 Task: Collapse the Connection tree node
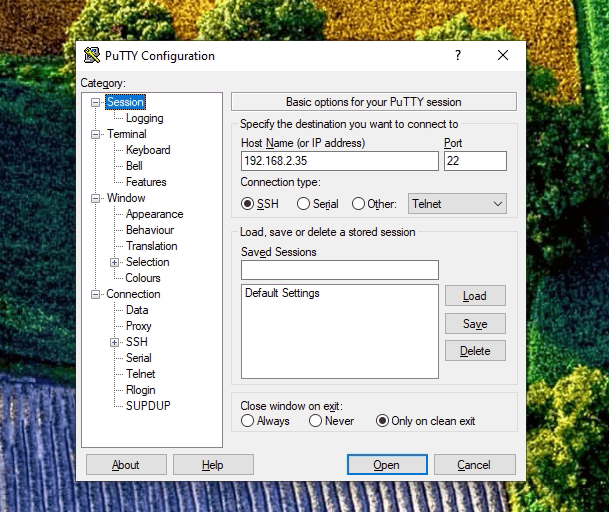(x=95, y=294)
